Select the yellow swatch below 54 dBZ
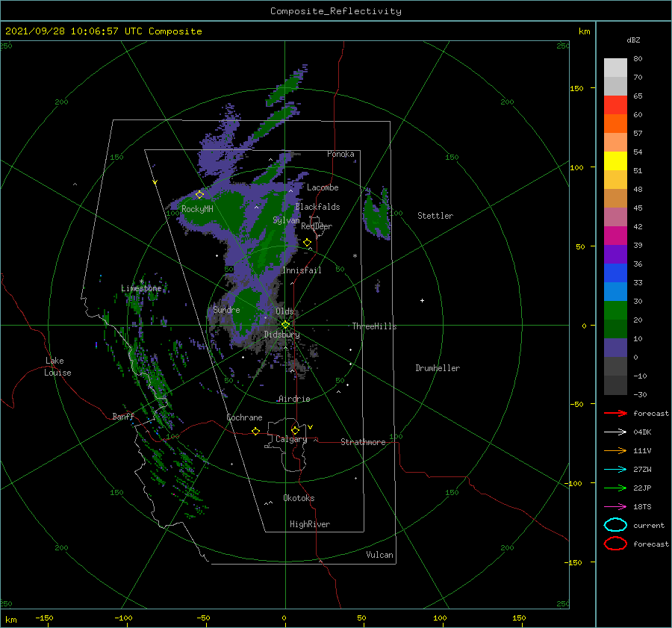Screen dimensions: 672x628 point(615,161)
